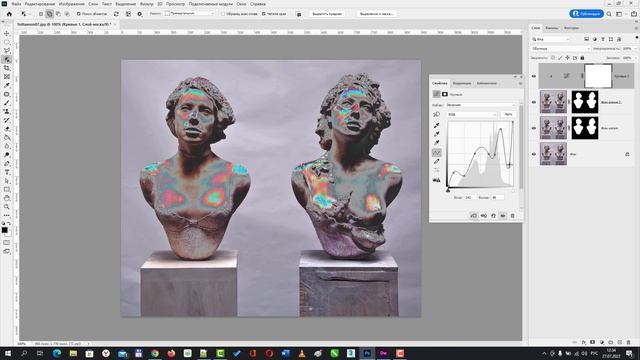Select the Brush tool
The height and width of the screenshot is (360, 640).
tap(7, 103)
